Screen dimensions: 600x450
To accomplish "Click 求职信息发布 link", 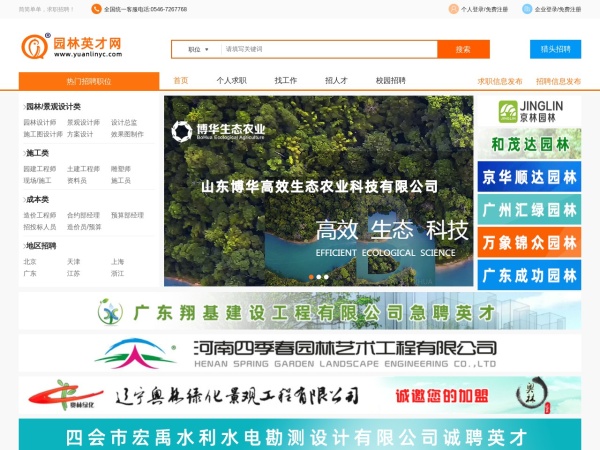I will 500,81.
